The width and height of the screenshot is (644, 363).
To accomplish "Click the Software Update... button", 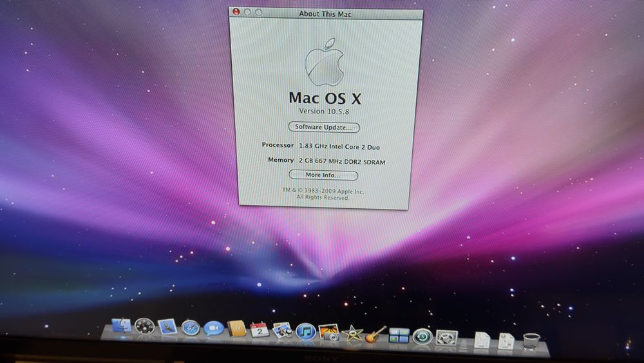I will (x=324, y=127).
